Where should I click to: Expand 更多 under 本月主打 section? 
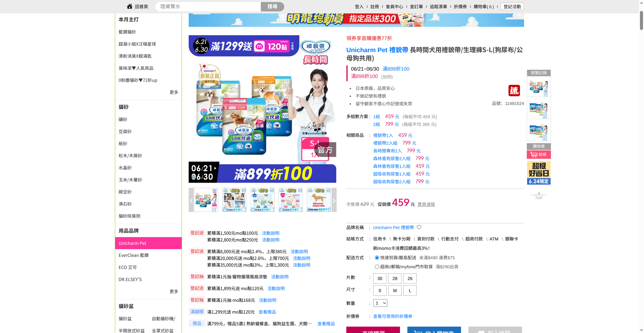point(174,92)
